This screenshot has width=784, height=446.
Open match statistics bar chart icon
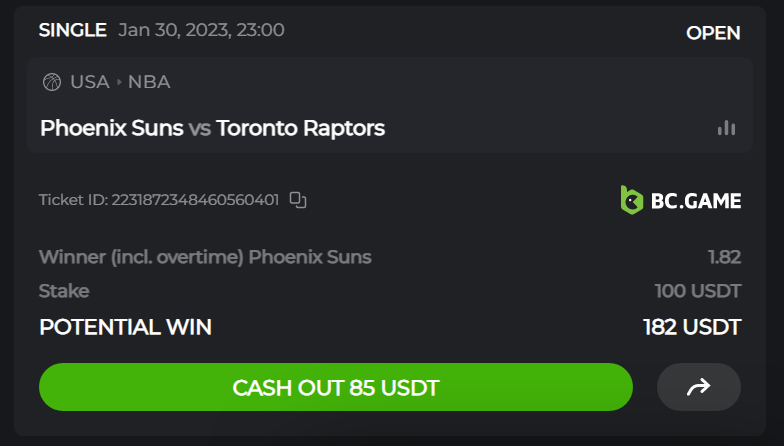(726, 128)
